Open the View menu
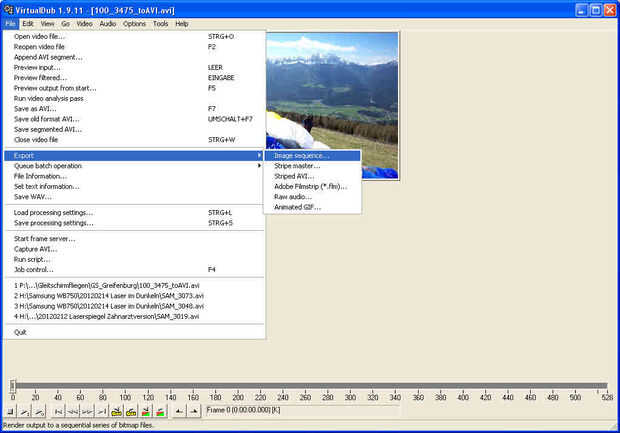Screen dimensions: 620x433 coord(47,24)
